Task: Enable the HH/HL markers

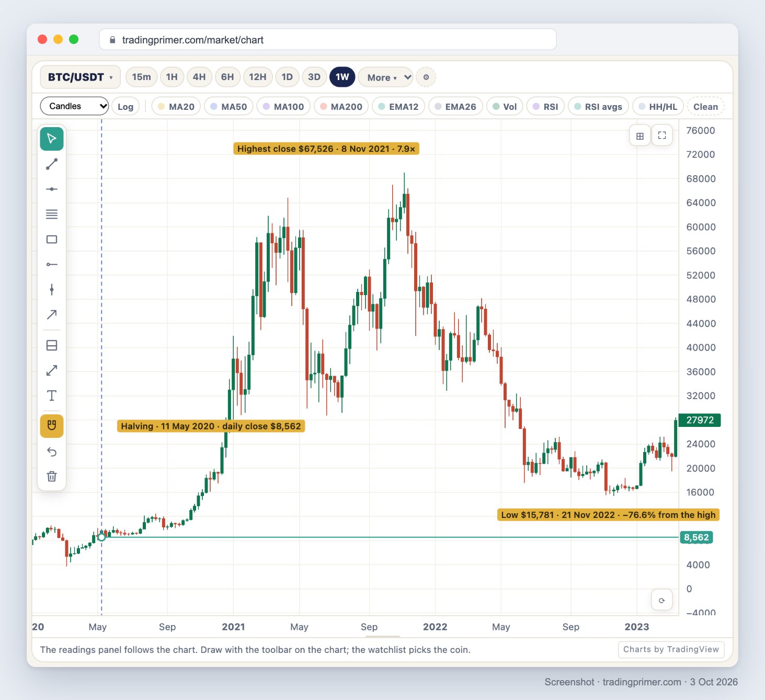Action: [658, 107]
